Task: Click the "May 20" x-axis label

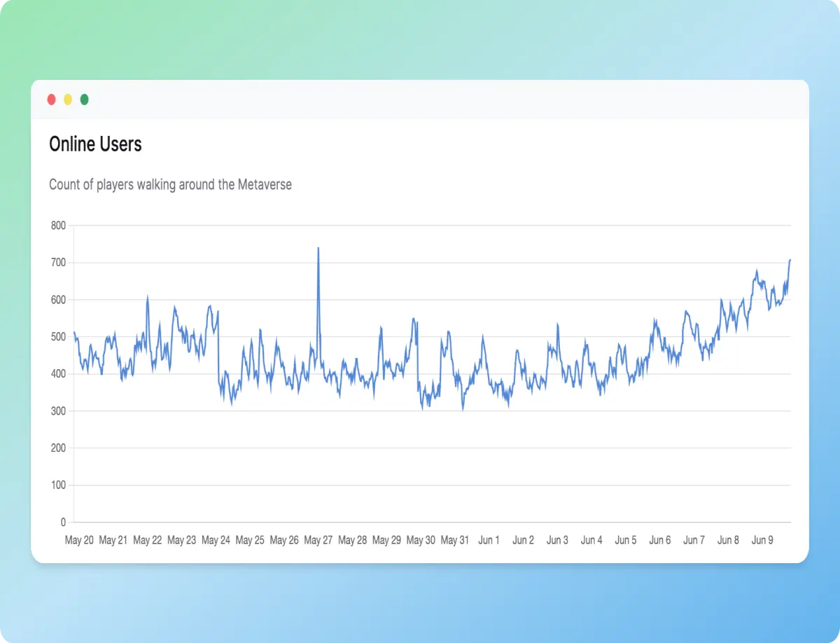Action: click(79, 541)
